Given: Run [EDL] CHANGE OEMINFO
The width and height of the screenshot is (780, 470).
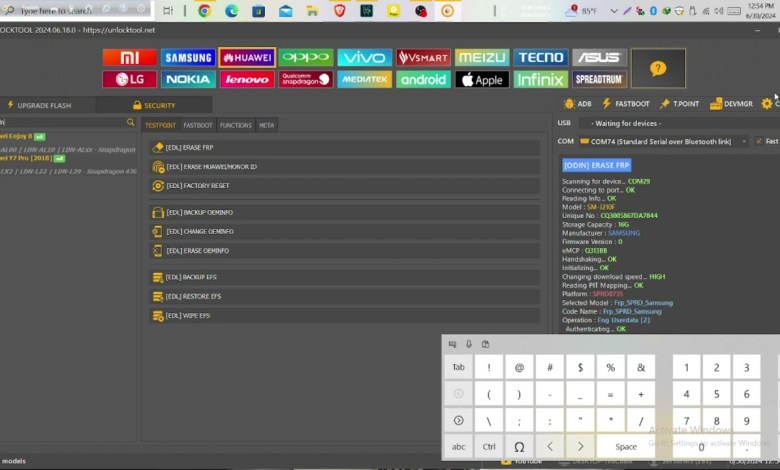Looking at the screenshot, I should pyautogui.click(x=344, y=231).
